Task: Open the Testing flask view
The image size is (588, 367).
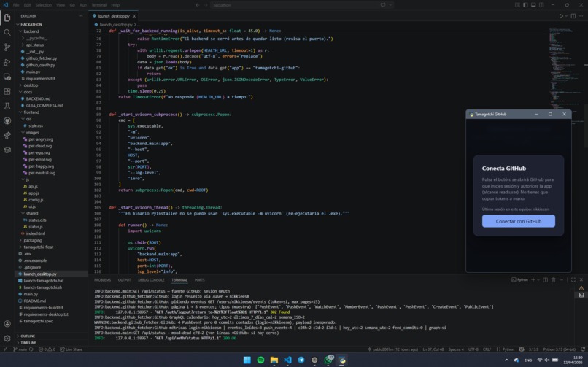Action: [x=7, y=106]
